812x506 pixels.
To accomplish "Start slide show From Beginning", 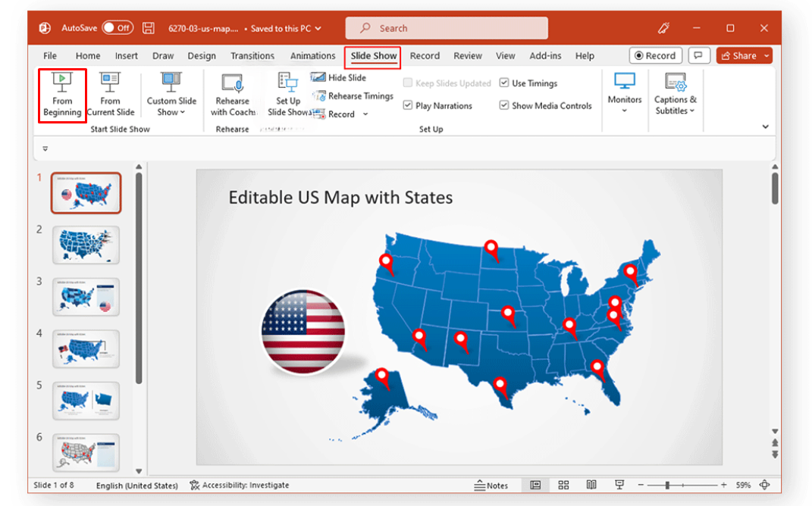I will coord(62,95).
